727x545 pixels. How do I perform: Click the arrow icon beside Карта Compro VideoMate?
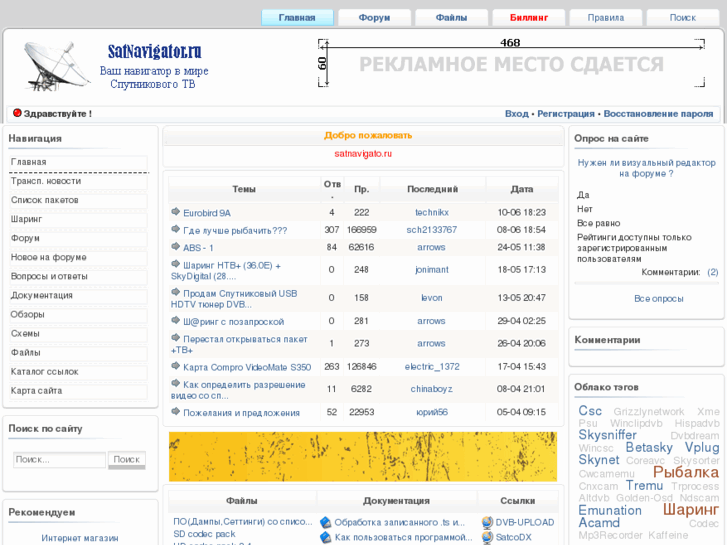[x=175, y=365]
